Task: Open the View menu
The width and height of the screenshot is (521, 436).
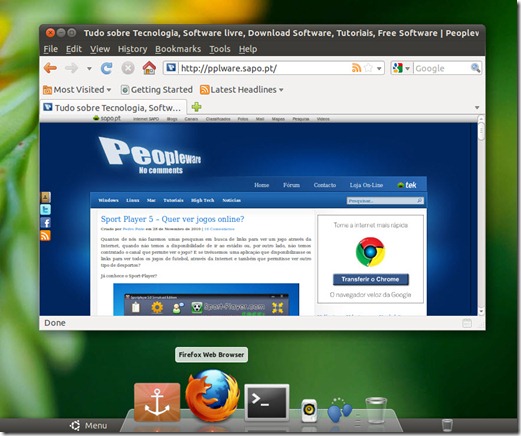Action: 100,49
